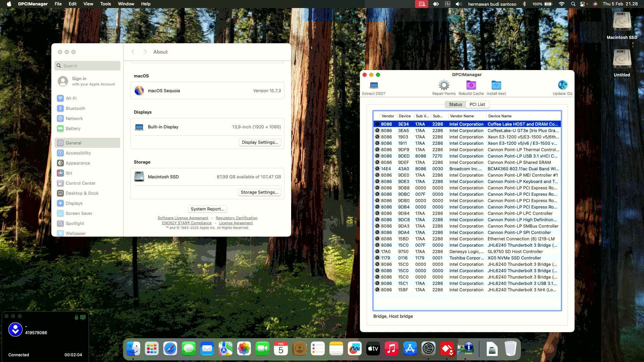Screen dimensions: 644x362
Task: Open Appearance settings in the sidebar
Action: coord(87,163)
